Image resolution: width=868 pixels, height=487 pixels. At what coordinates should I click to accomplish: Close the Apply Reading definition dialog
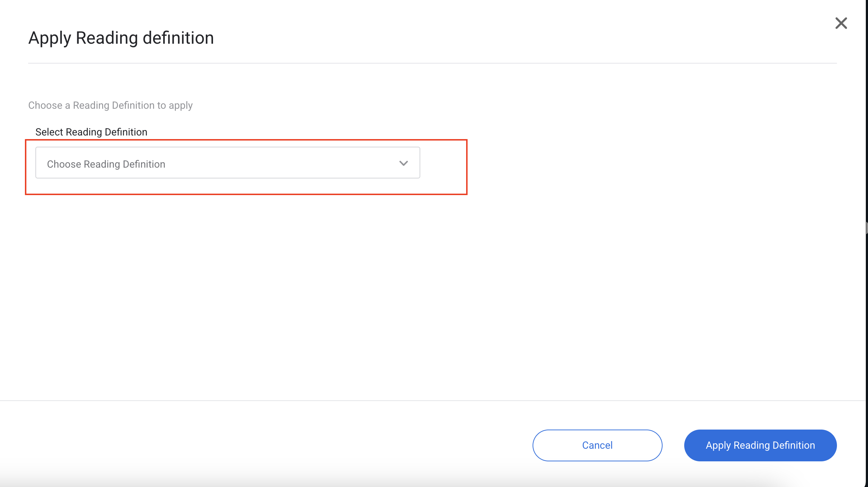click(x=841, y=23)
